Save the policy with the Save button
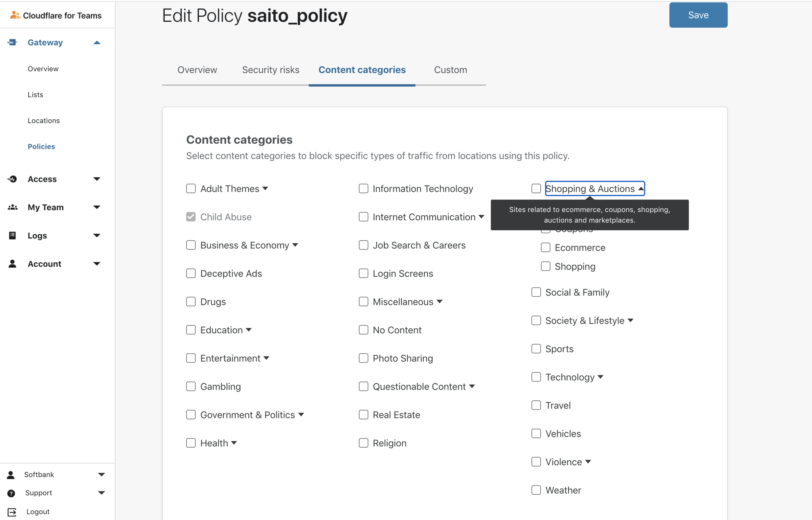The width and height of the screenshot is (812, 520). (698, 15)
